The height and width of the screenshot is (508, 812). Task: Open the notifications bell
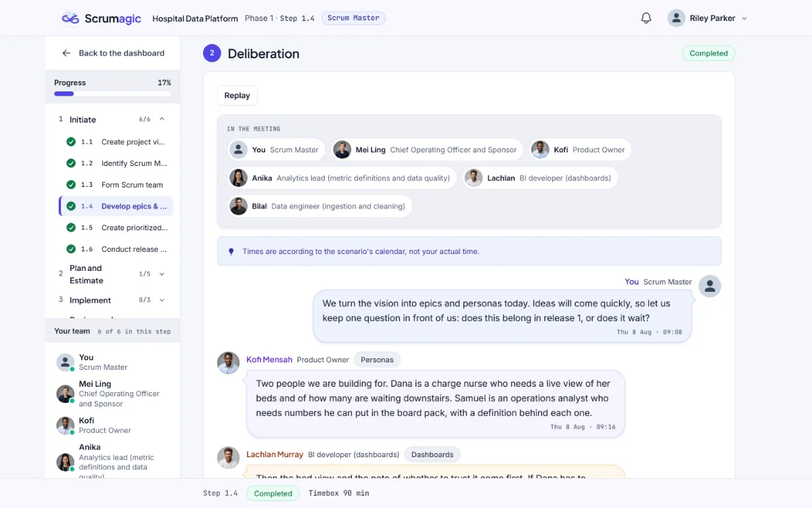[646, 18]
